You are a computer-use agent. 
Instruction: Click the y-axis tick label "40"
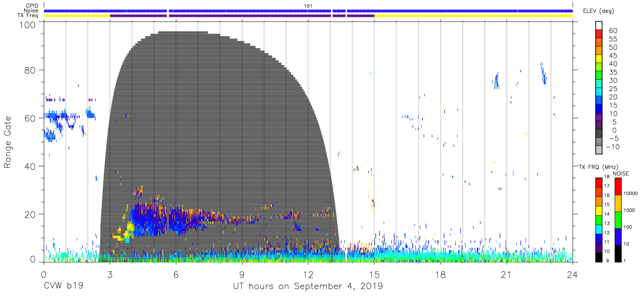click(30, 166)
